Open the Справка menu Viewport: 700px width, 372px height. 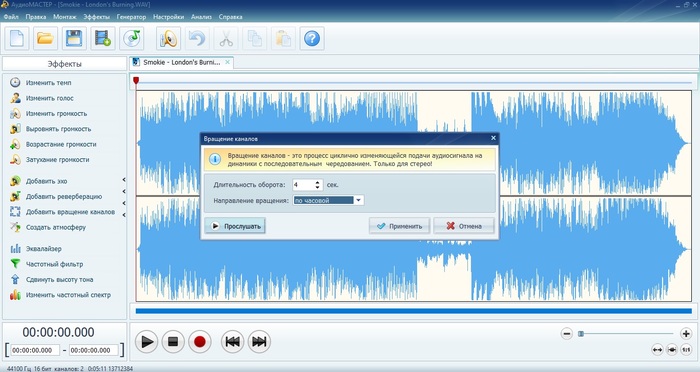pos(230,17)
